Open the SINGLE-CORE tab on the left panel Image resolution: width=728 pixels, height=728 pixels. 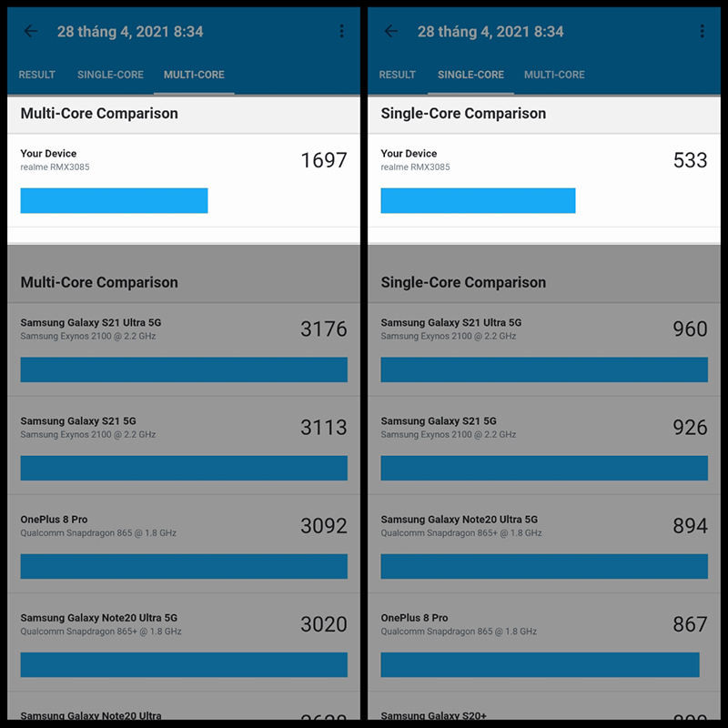click(109, 75)
